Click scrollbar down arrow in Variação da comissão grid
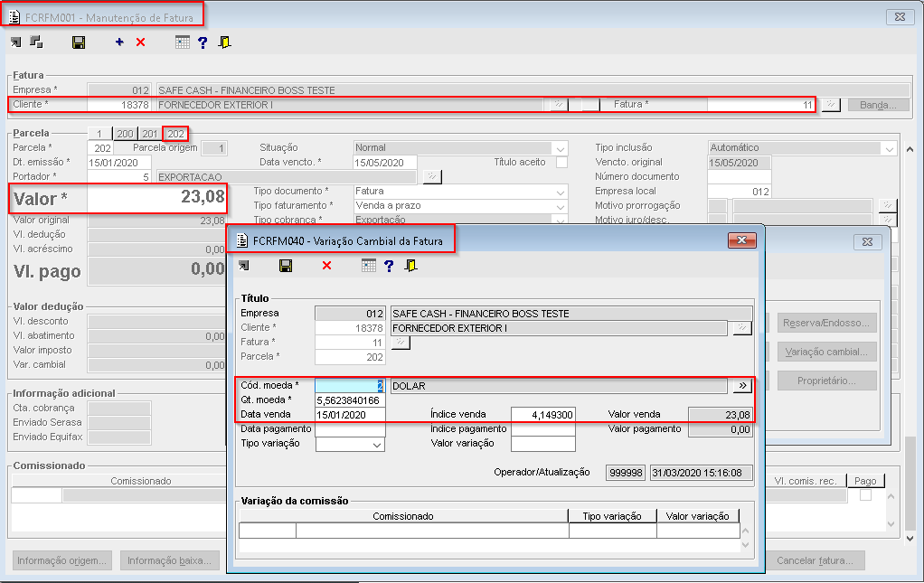The image size is (924, 583). coord(746,545)
